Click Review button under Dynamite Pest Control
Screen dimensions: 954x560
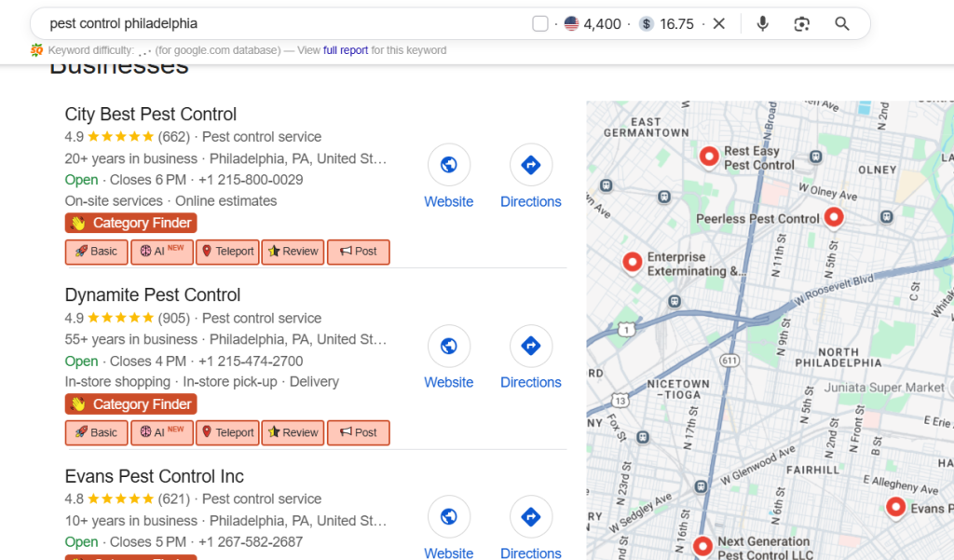click(x=293, y=432)
